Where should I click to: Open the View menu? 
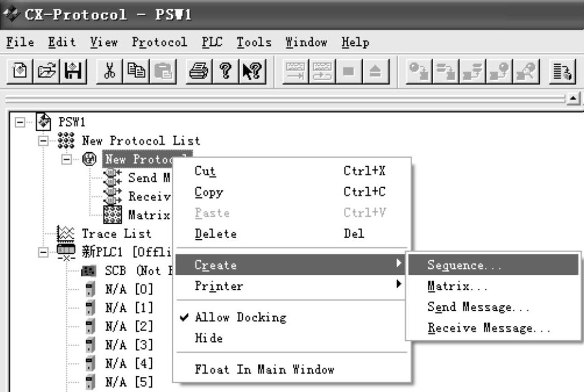104,42
